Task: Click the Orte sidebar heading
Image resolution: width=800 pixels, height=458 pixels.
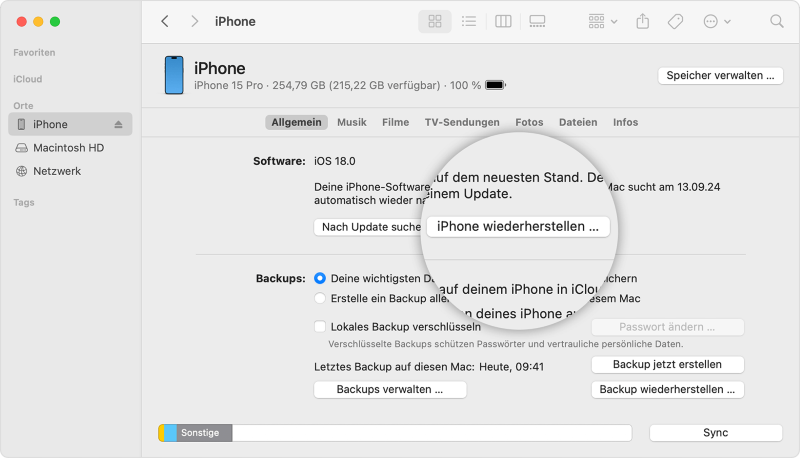Action: pyautogui.click(x=23, y=106)
